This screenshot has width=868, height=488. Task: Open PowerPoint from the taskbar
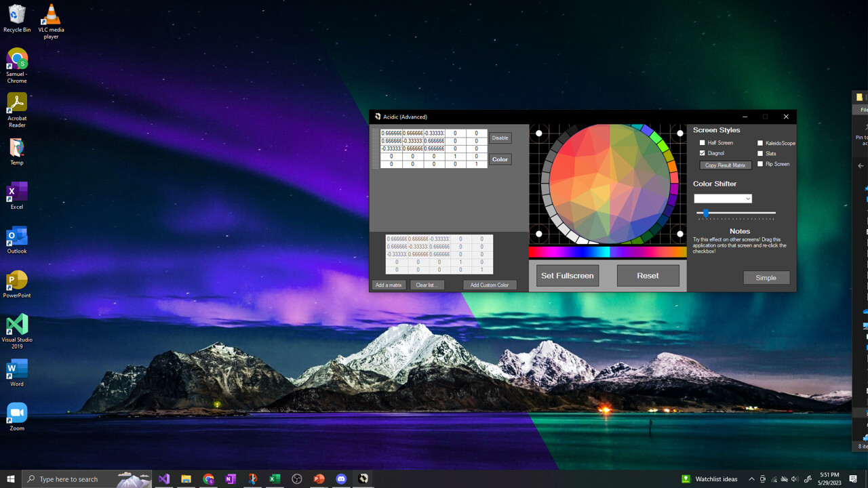[x=319, y=479]
